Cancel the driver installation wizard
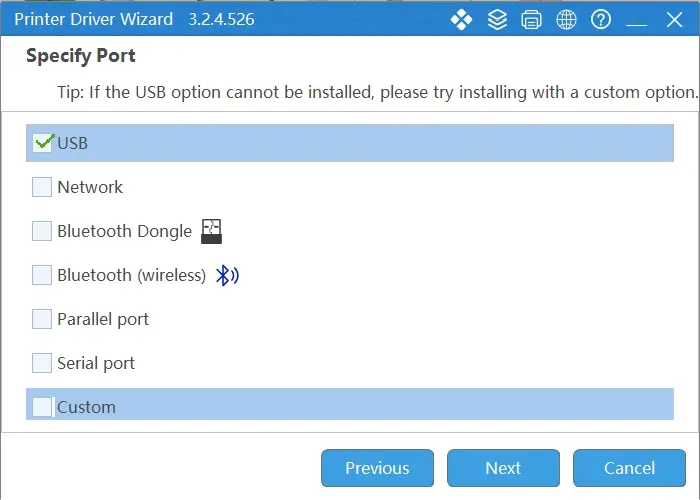Viewport: 700px width, 500px height. point(629,468)
